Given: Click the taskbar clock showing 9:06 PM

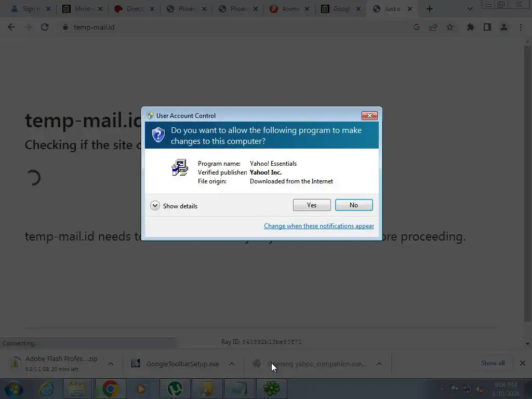Looking at the screenshot, I should 506,389.
